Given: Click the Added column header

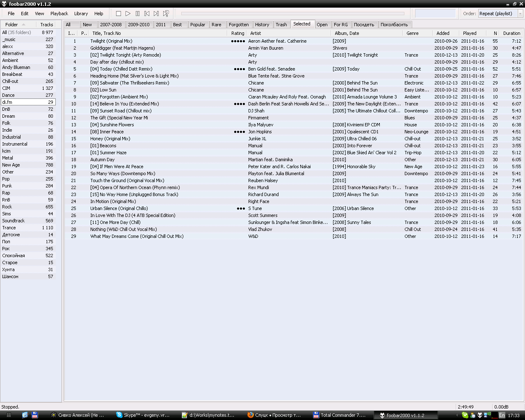Looking at the screenshot, I should (x=446, y=33).
